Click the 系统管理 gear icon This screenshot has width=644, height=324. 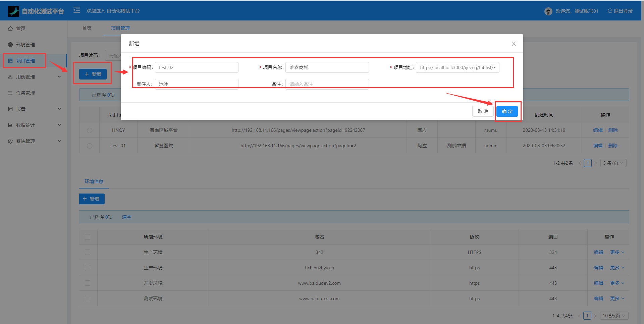pos(10,141)
